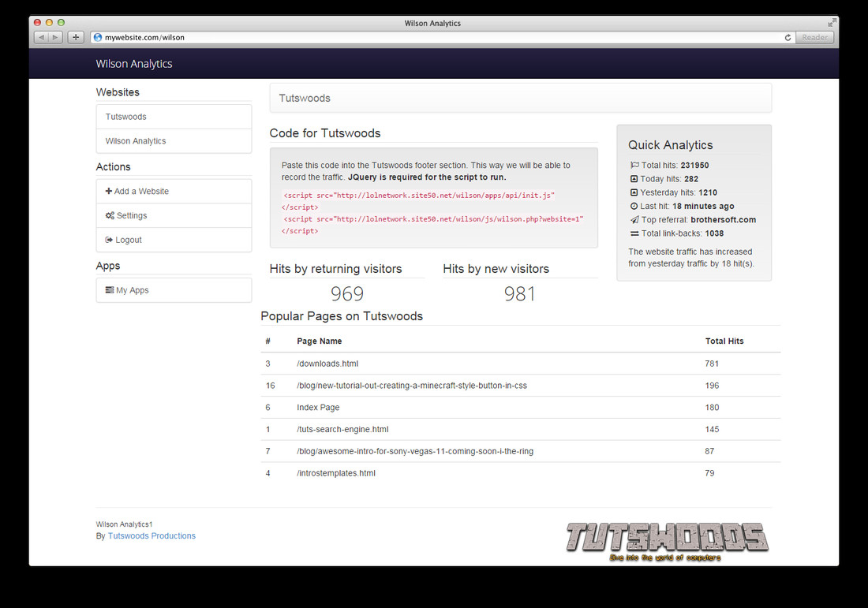The height and width of the screenshot is (608, 868).
Task: Choose Logout from the Actions list
Action: coord(174,240)
